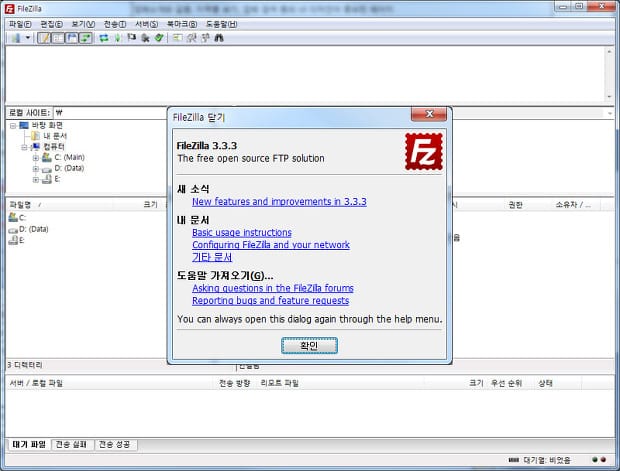The image size is (620, 471).
Task: Select D: (Data) drive in tree
Action: coord(69,168)
